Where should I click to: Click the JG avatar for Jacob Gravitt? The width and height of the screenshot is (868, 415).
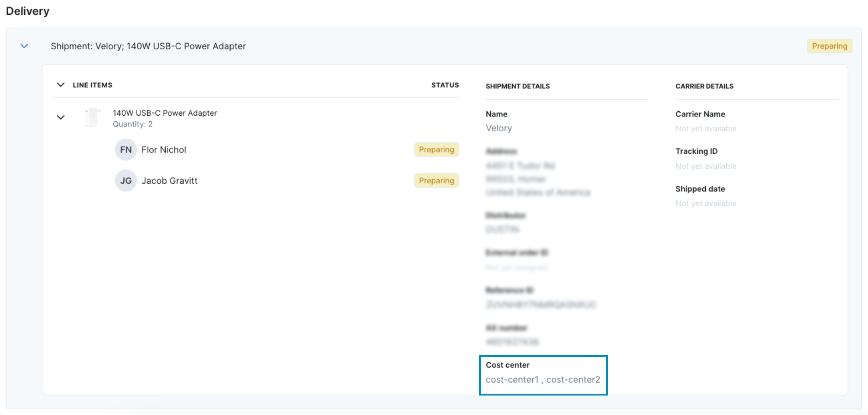pyautogui.click(x=126, y=181)
